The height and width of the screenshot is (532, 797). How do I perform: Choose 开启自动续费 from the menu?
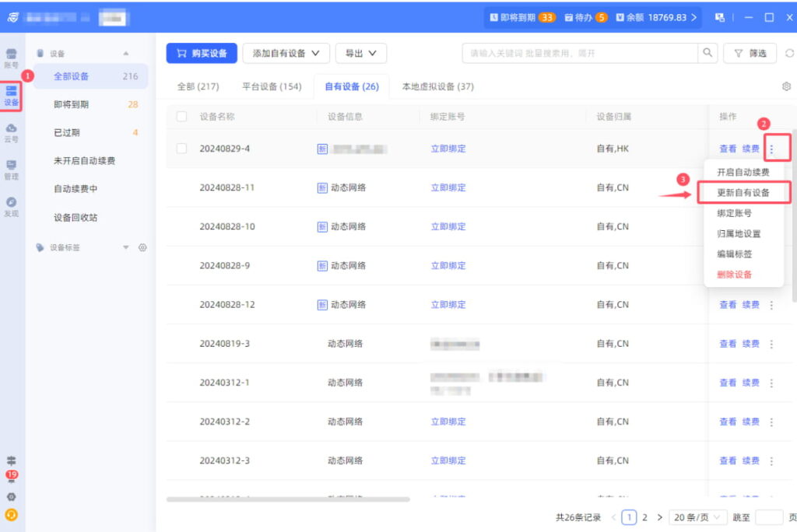pos(743,172)
